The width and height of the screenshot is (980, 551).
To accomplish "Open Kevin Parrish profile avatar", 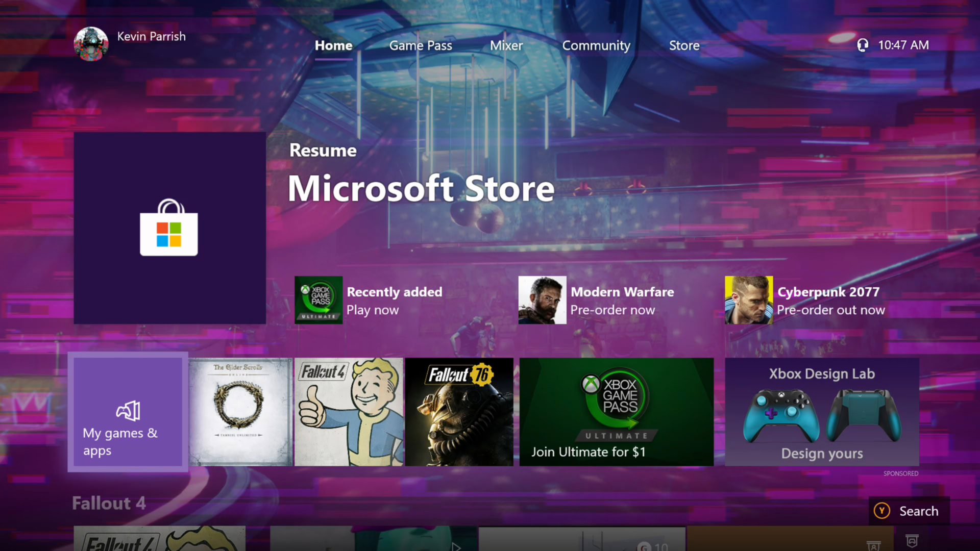I will (x=91, y=44).
